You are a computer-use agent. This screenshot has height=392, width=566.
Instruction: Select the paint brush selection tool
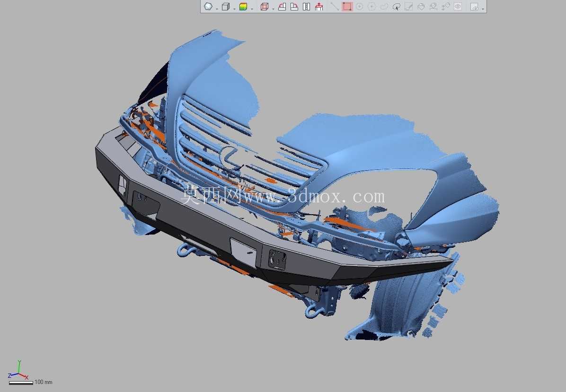tap(408, 7)
